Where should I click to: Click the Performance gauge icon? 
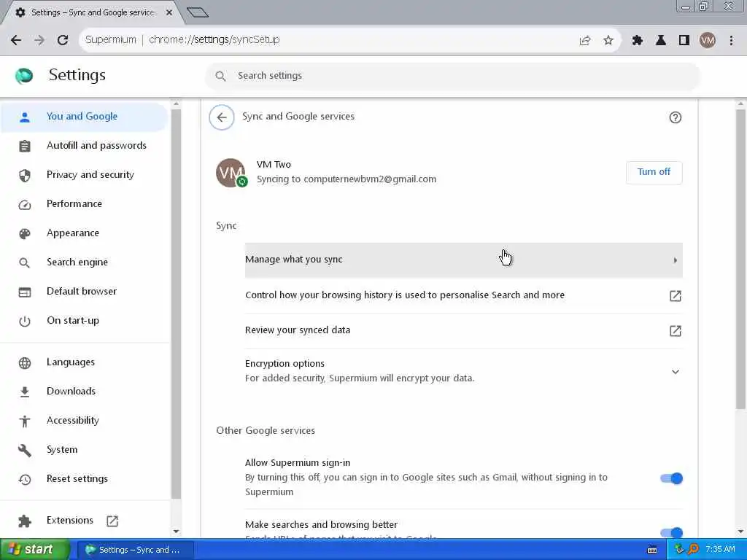tap(25, 204)
